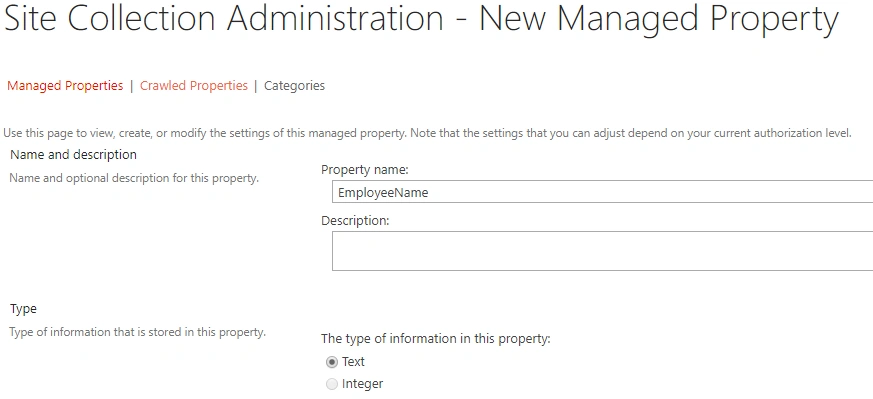Click 'Type of information that is stored' helper text

coord(138,332)
